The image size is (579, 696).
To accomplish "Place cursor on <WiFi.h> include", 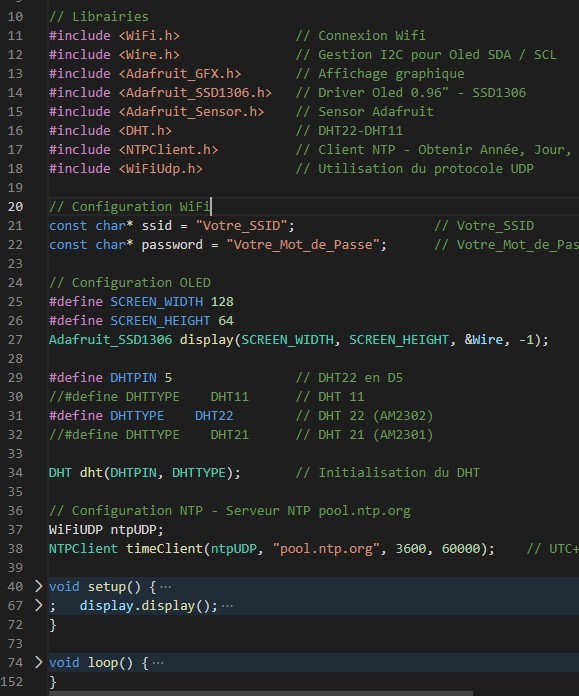I will (x=149, y=36).
